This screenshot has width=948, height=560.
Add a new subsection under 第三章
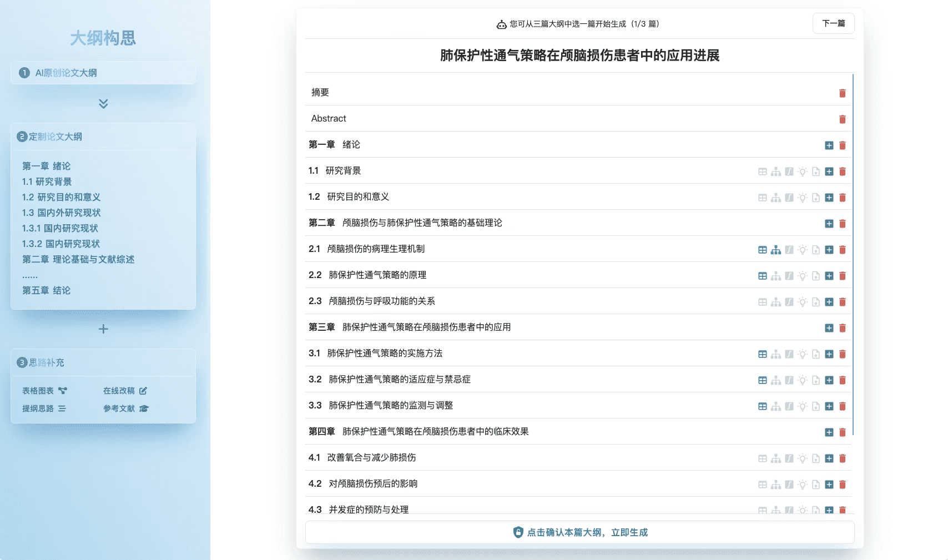pyautogui.click(x=829, y=328)
